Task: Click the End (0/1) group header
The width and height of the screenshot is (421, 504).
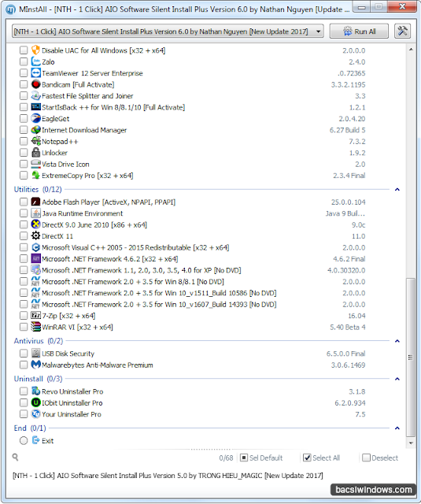Action: 30,428
